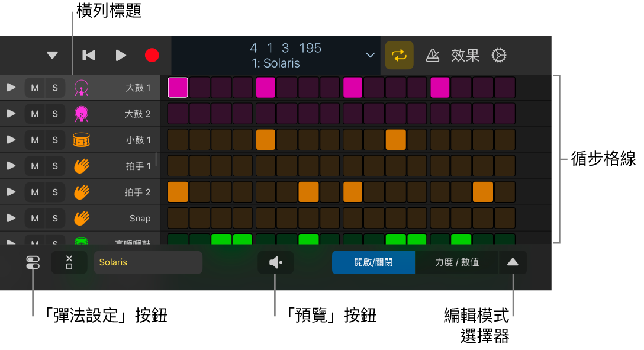Solo the 大鼓 2 row
The image size is (644, 350).
(55, 114)
